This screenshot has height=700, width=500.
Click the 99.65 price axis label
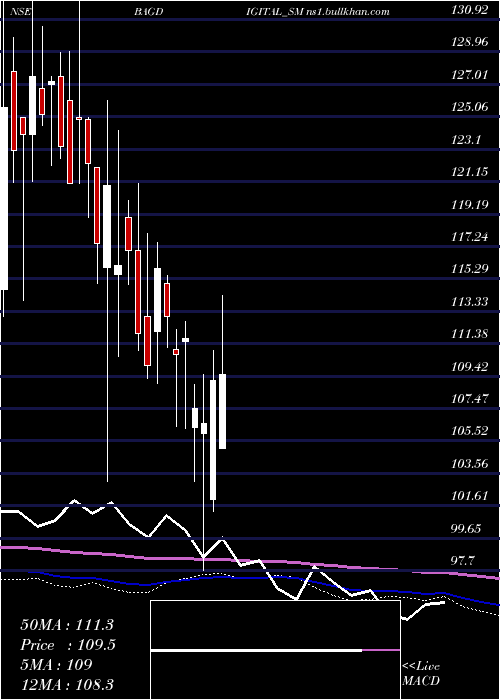466,529
